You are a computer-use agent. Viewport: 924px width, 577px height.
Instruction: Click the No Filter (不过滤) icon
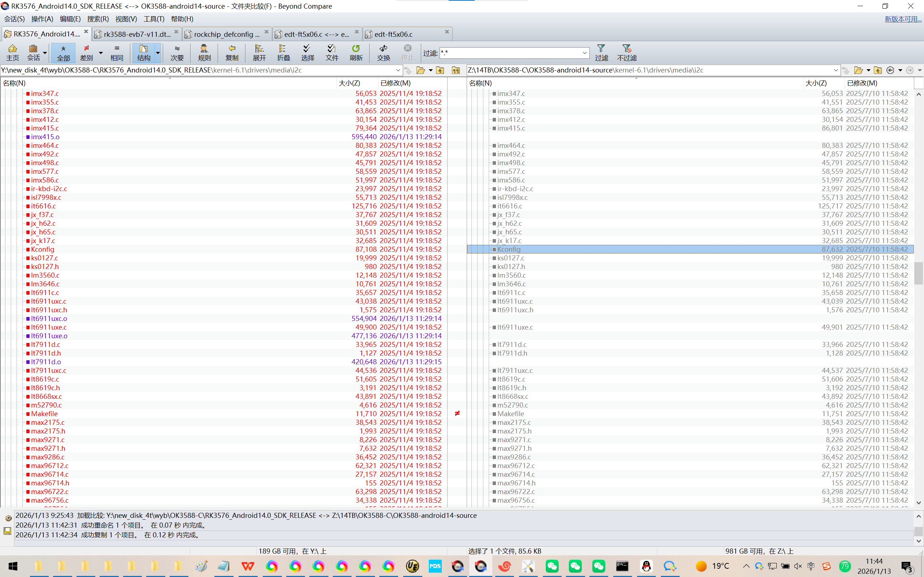click(x=627, y=52)
